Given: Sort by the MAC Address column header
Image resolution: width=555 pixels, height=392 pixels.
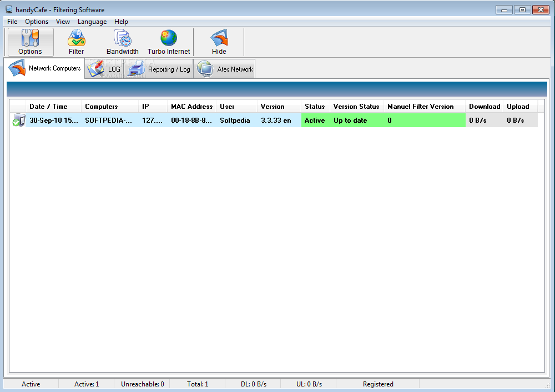Looking at the screenshot, I should click(x=192, y=106).
